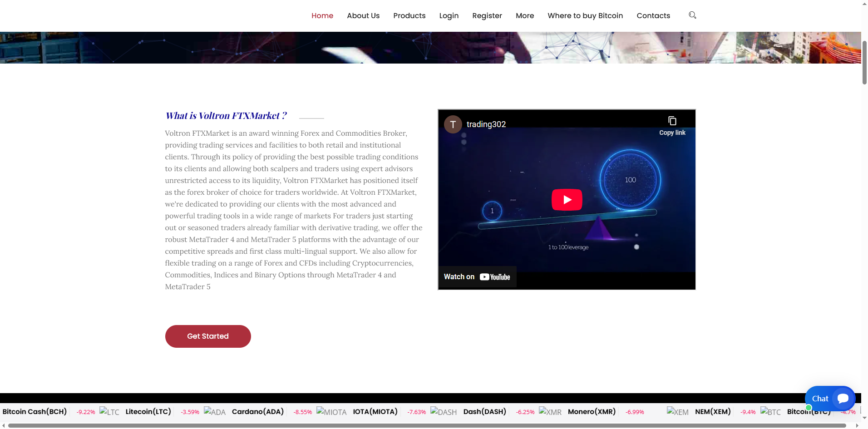The width and height of the screenshot is (868, 429).
Task: Click the vertical page scrollbar thumb
Action: [x=864, y=62]
